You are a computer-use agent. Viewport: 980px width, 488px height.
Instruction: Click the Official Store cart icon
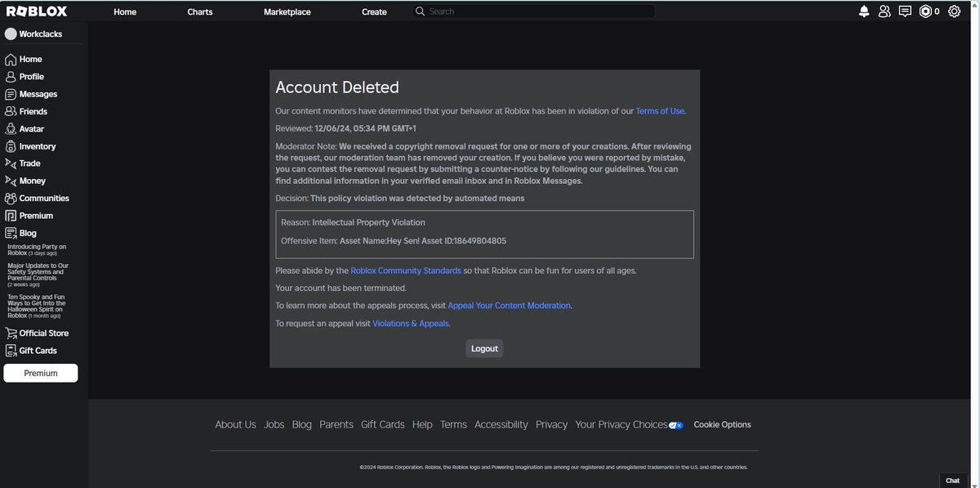(11, 333)
